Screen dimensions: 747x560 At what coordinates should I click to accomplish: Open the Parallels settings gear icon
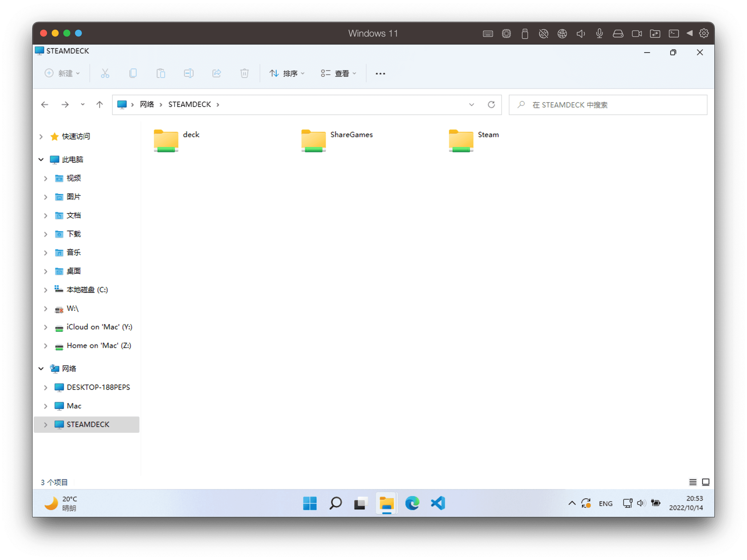pos(703,33)
